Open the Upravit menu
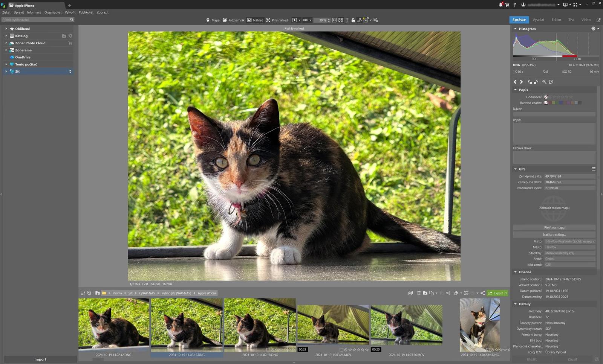 pos(19,12)
